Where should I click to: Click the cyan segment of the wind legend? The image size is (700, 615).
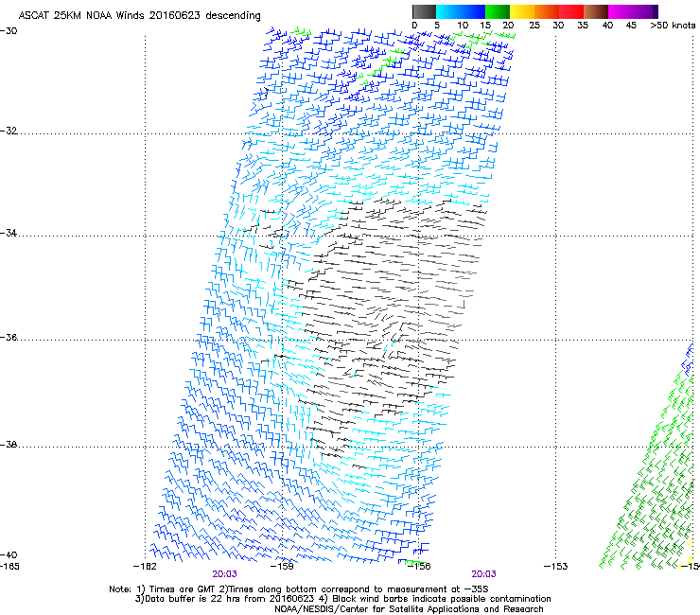448,11
